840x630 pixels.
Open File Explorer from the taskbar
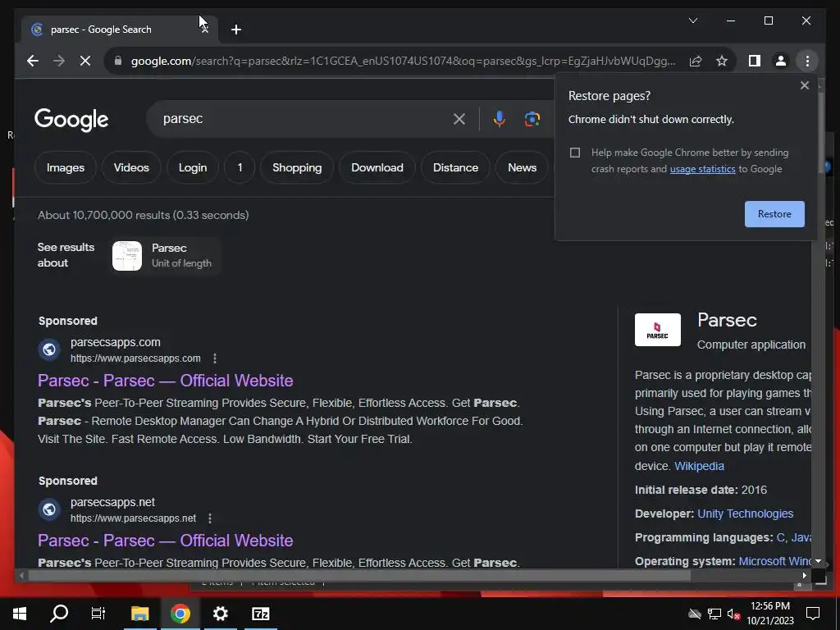(x=139, y=614)
